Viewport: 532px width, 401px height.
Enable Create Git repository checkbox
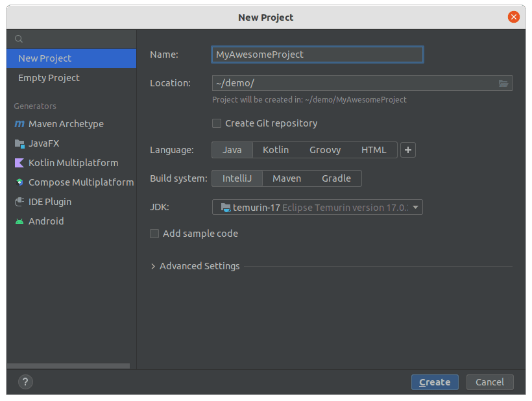click(217, 123)
